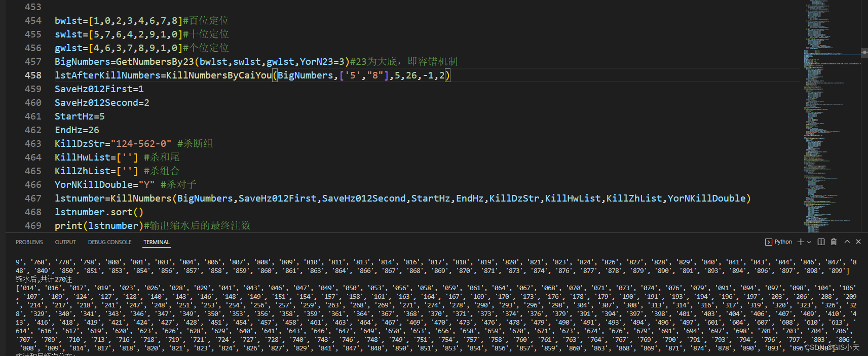Image resolution: width=868 pixels, height=356 pixels.
Task: Click YorNKillDouble="Y" line
Action: pyautogui.click(x=126, y=184)
